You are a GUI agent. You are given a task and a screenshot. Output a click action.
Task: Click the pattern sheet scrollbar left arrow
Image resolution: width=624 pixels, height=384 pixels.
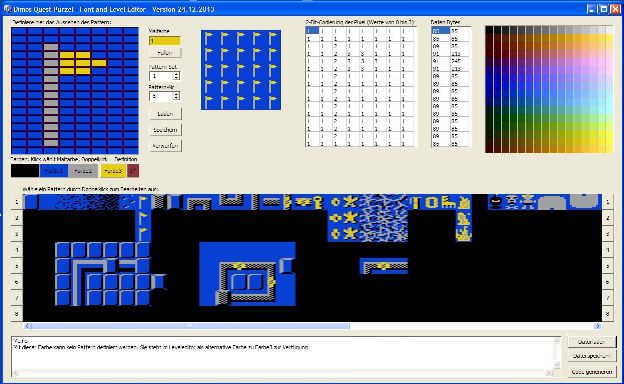point(27,326)
